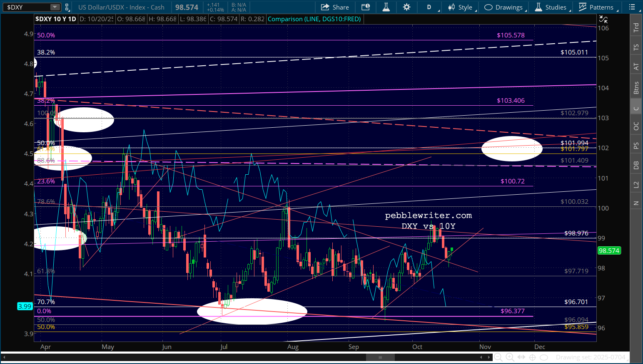Click the Share chart icon
The image size is (643, 364).
335,7
